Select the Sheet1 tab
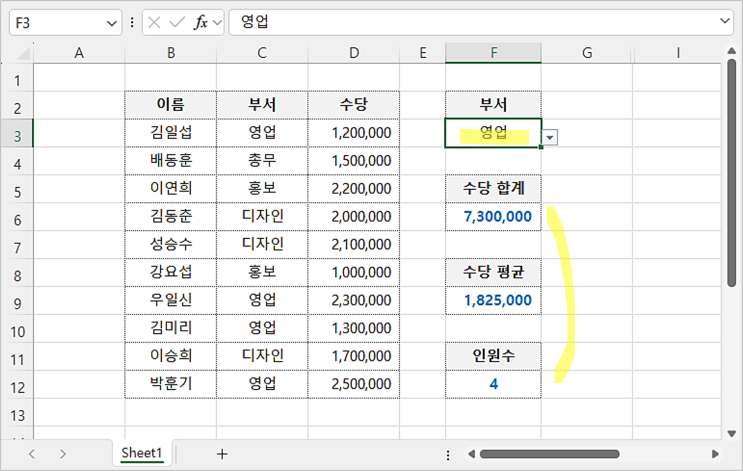743x471 pixels. tap(142, 453)
